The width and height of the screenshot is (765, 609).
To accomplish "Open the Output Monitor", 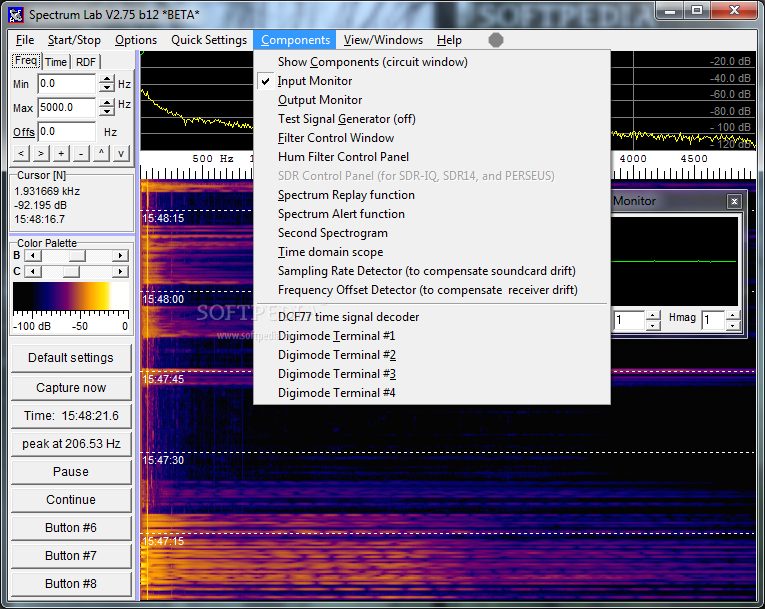I will coord(432,100).
